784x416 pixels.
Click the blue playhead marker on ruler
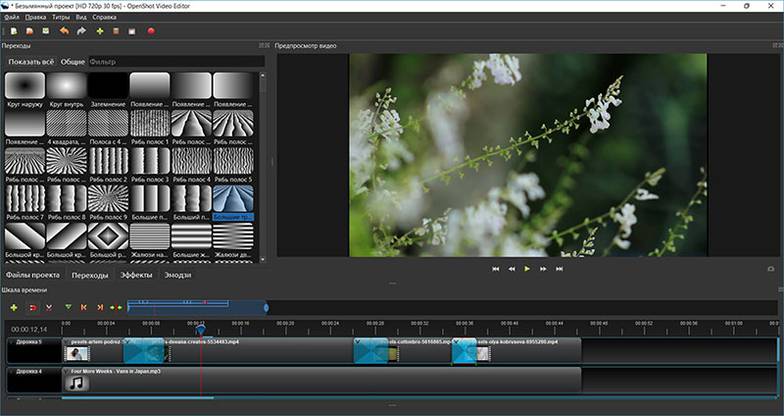click(200, 330)
